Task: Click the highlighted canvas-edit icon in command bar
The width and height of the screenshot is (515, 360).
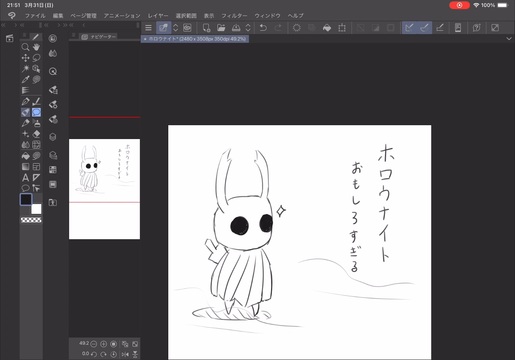Action: point(163,28)
